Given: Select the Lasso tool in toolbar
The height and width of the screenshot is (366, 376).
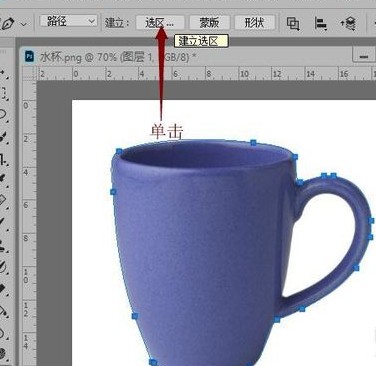Looking at the screenshot, I should [x=3, y=115].
